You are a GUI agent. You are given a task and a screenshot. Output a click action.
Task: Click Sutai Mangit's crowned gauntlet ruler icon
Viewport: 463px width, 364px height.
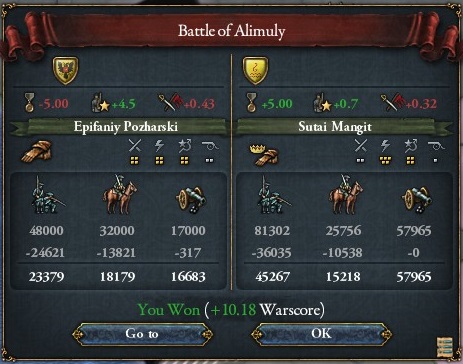pos(264,154)
